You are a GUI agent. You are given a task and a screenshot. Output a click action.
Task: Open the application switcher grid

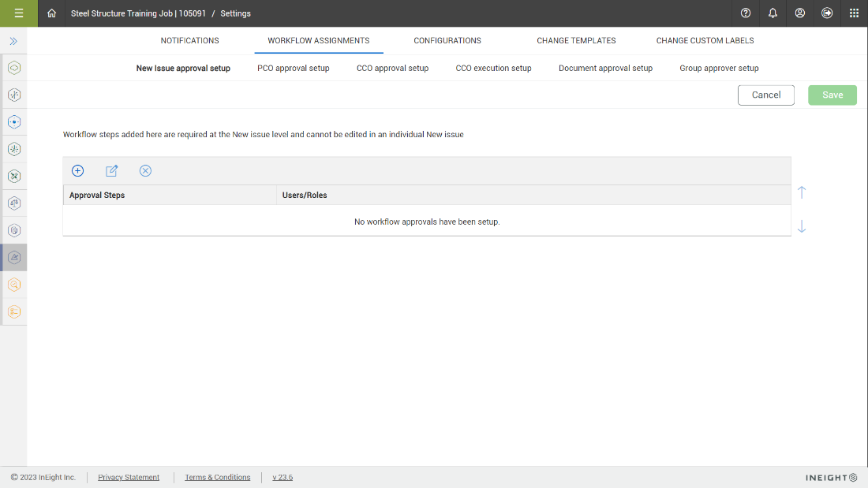(x=855, y=13)
